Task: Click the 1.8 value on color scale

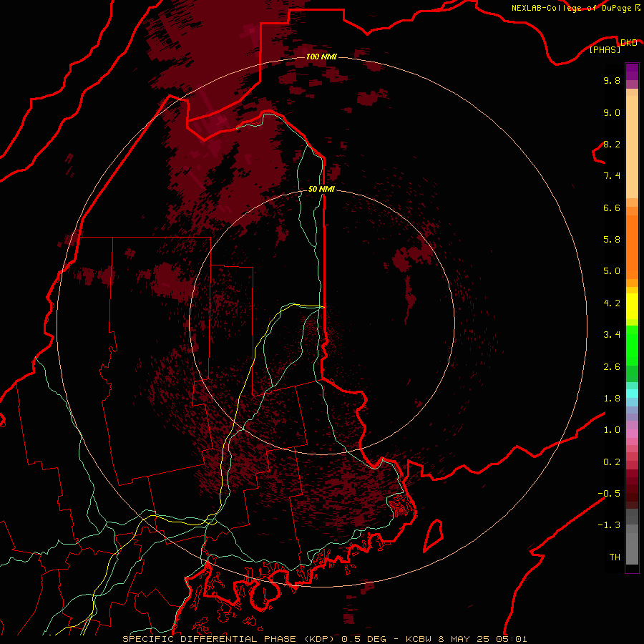Action: click(612, 399)
